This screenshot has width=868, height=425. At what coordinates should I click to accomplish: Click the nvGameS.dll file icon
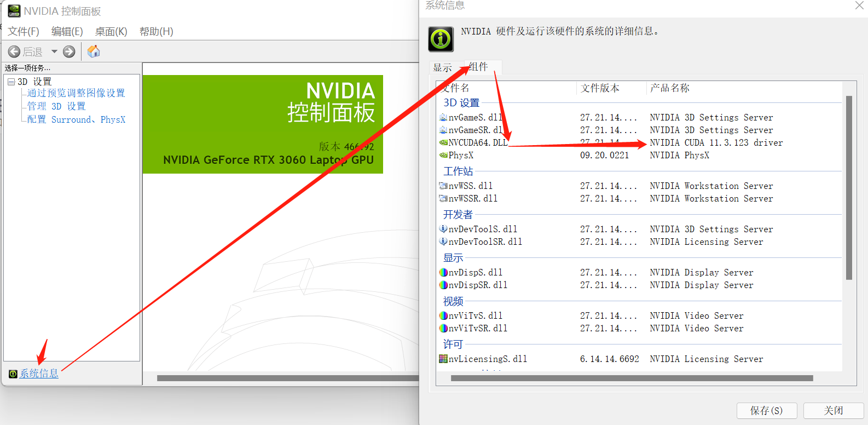coord(443,117)
